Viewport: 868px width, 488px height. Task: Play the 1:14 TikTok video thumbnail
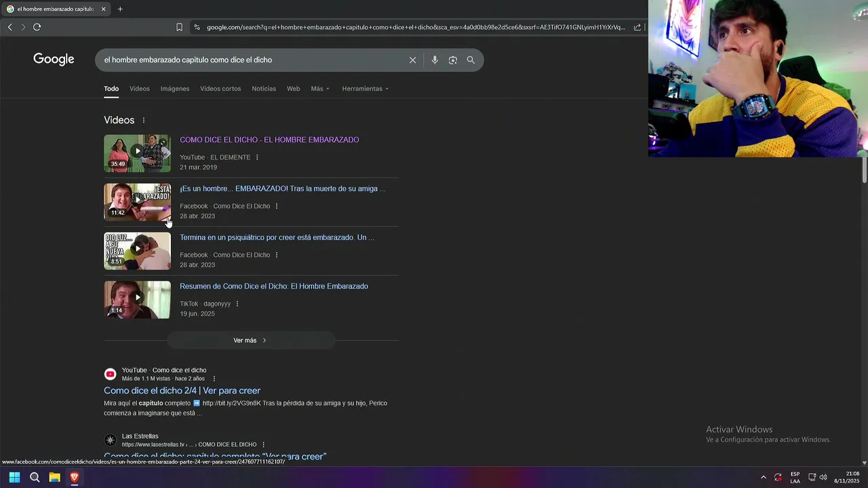click(x=137, y=300)
